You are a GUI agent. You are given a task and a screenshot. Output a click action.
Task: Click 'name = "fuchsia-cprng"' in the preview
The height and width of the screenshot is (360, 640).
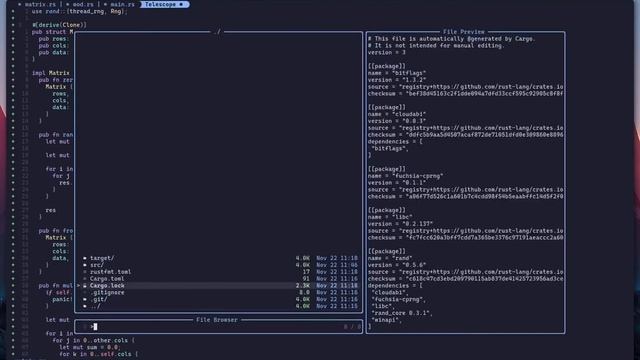coord(405,176)
